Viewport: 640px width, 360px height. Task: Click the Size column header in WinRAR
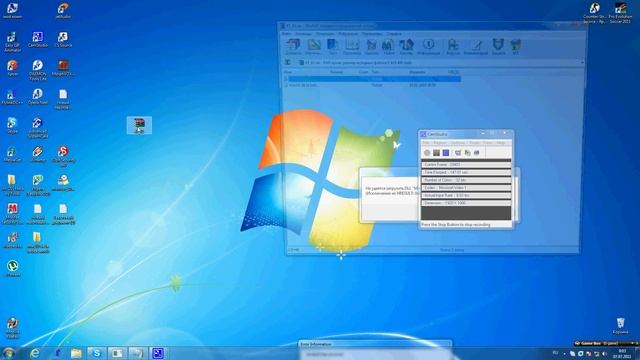click(x=336, y=72)
